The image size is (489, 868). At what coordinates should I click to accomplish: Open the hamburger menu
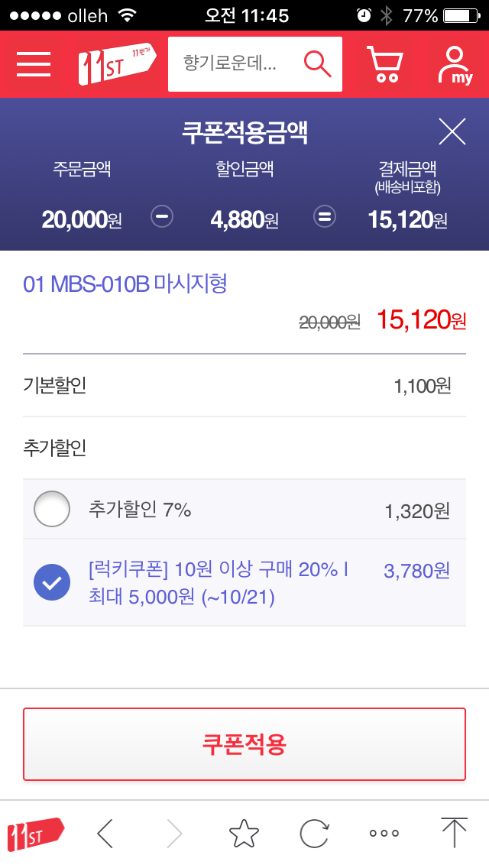coord(34,64)
